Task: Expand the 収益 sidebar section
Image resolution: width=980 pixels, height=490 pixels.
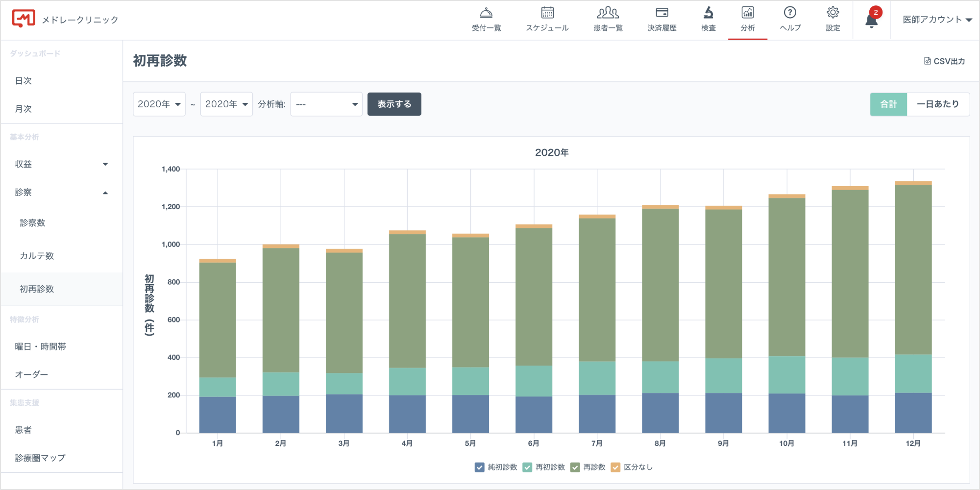Action: point(61,164)
